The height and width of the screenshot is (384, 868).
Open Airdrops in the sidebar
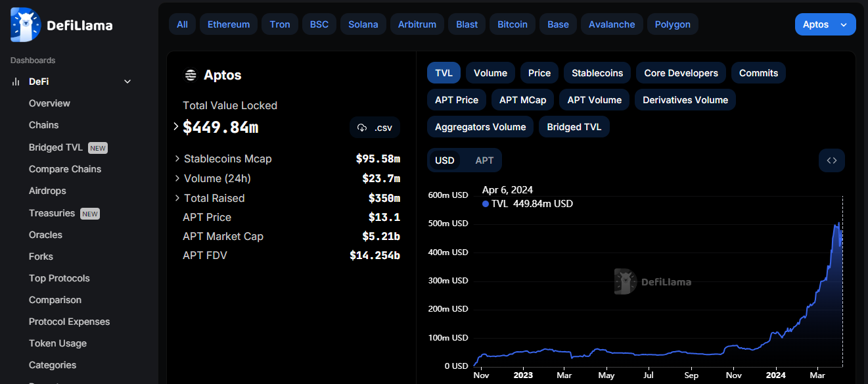(47, 191)
